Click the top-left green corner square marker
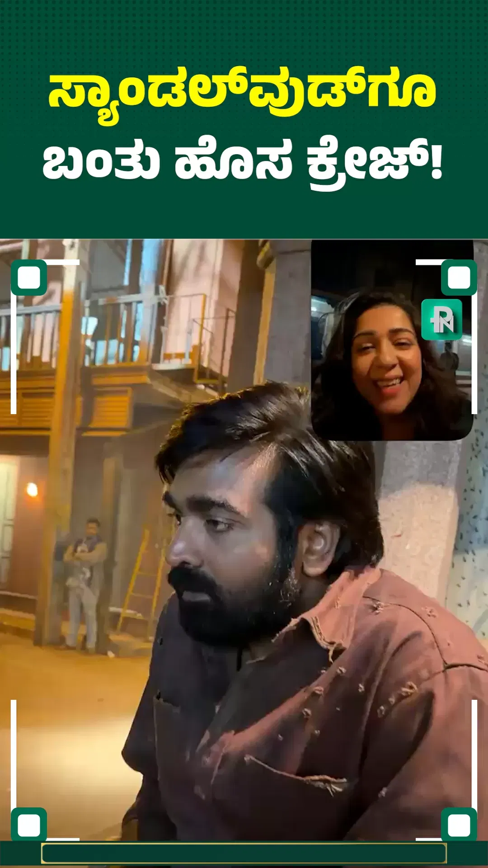Viewport: 488px width, 868px height. tap(29, 278)
